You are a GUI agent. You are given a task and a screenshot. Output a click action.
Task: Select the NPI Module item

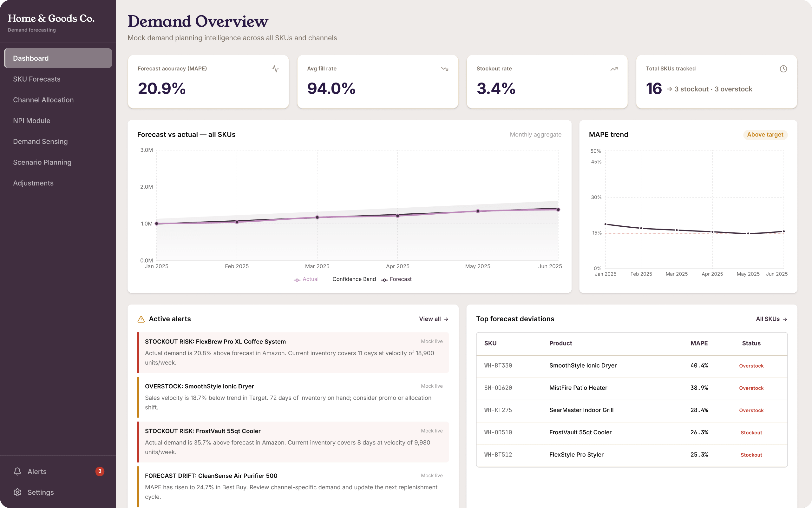pos(58,121)
